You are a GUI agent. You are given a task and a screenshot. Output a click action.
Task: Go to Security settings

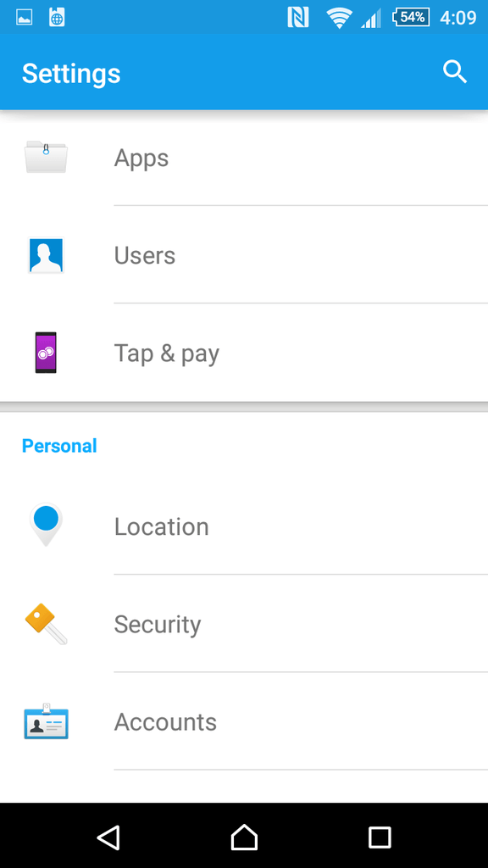(244, 624)
